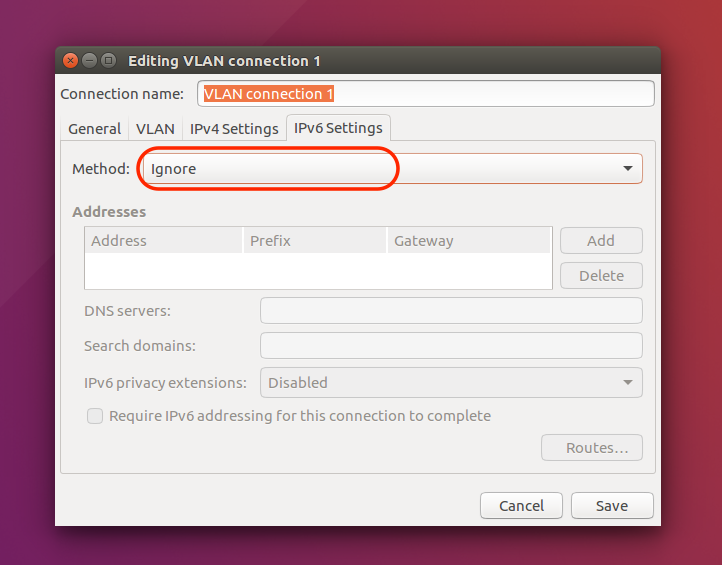
Task: Switch to the General tab
Action: click(x=94, y=128)
